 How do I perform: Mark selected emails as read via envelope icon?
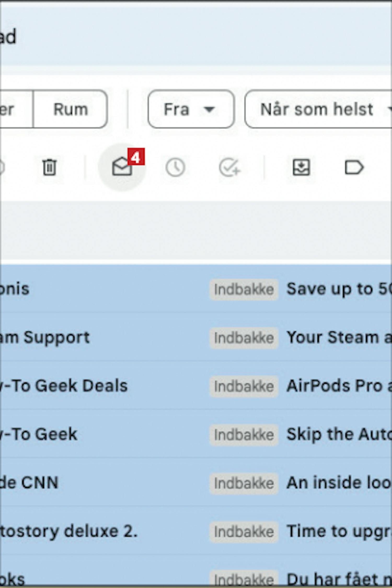122,167
